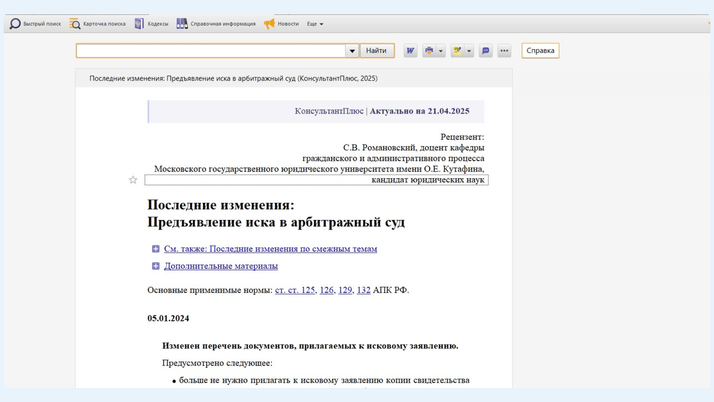The width and height of the screenshot is (714, 402).
Task: Open print options dropdown arrow
Action: pos(440,51)
